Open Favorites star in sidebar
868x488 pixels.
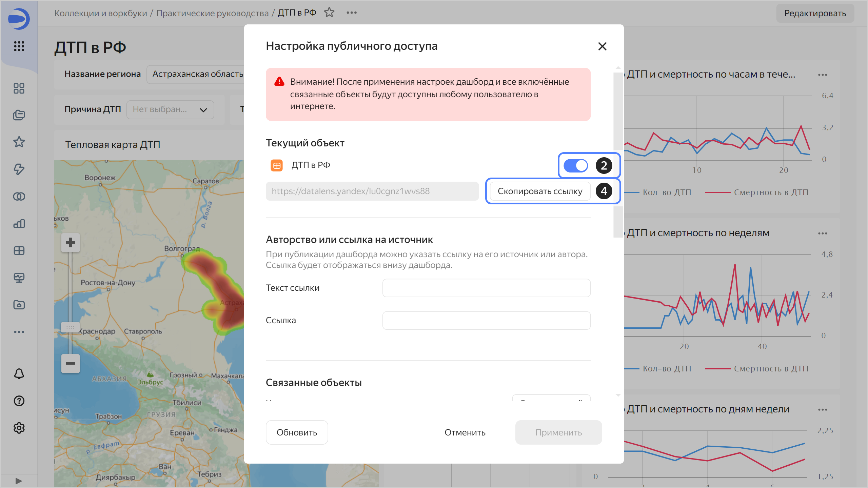tap(19, 142)
